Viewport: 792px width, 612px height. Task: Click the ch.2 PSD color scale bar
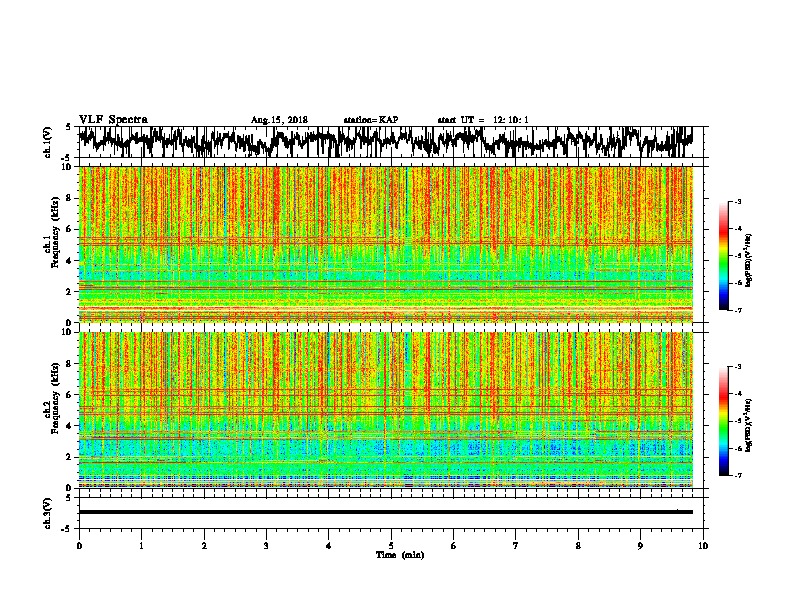click(723, 421)
